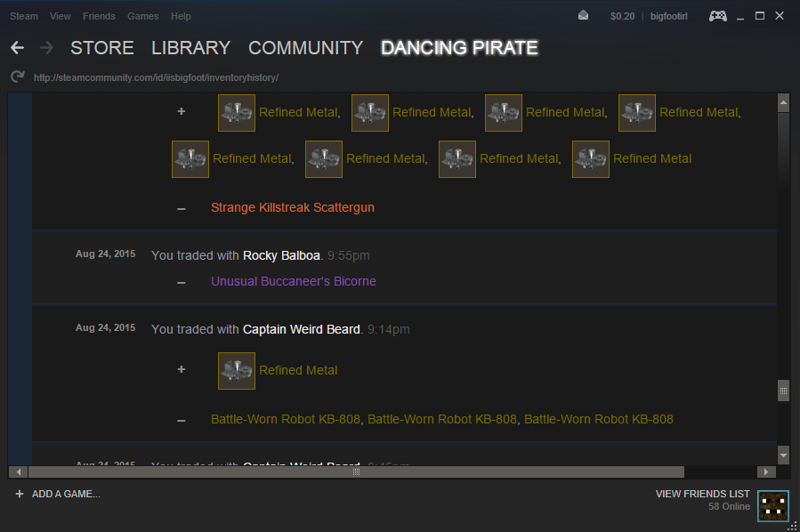Open the Steam menu
800x532 pixels.
tap(24, 16)
